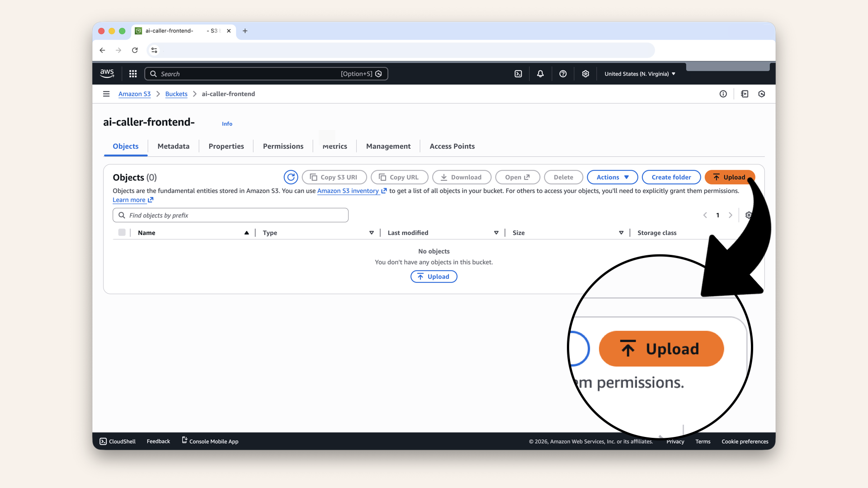The image size is (868, 488).
Task: Go to Buckets in the breadcrumb
Action: pos(176,94)
